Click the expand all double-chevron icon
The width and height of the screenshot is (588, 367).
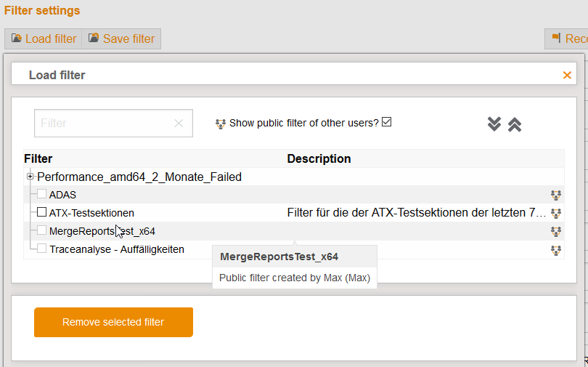494,124
